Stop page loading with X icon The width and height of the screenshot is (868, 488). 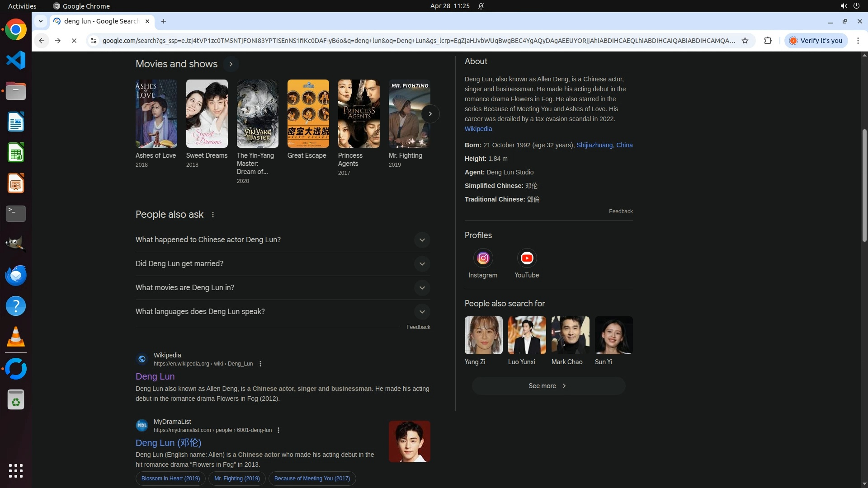pyautogui.click(x=74, y=41)
